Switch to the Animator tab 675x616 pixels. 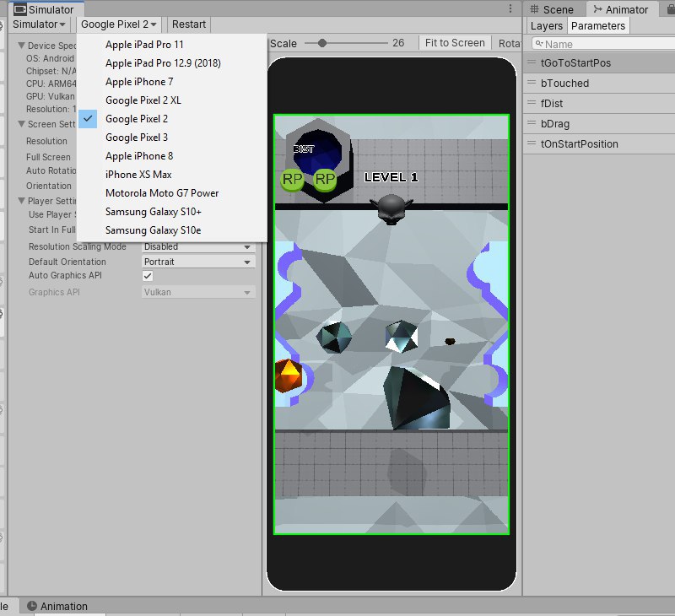click(621, 9)
